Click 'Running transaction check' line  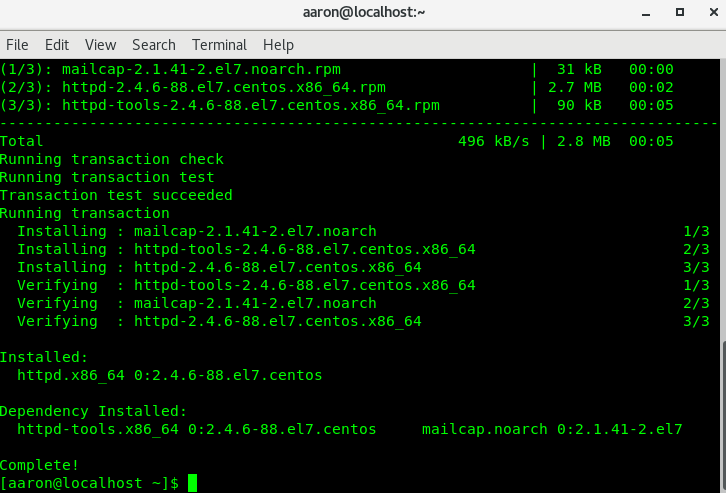[x=112, y=159]
